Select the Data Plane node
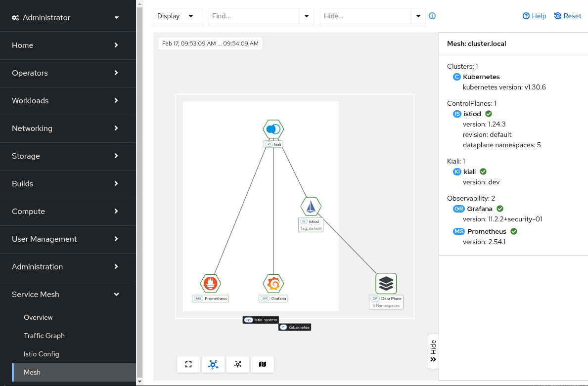Screen dimensions: 588x386 386,283
